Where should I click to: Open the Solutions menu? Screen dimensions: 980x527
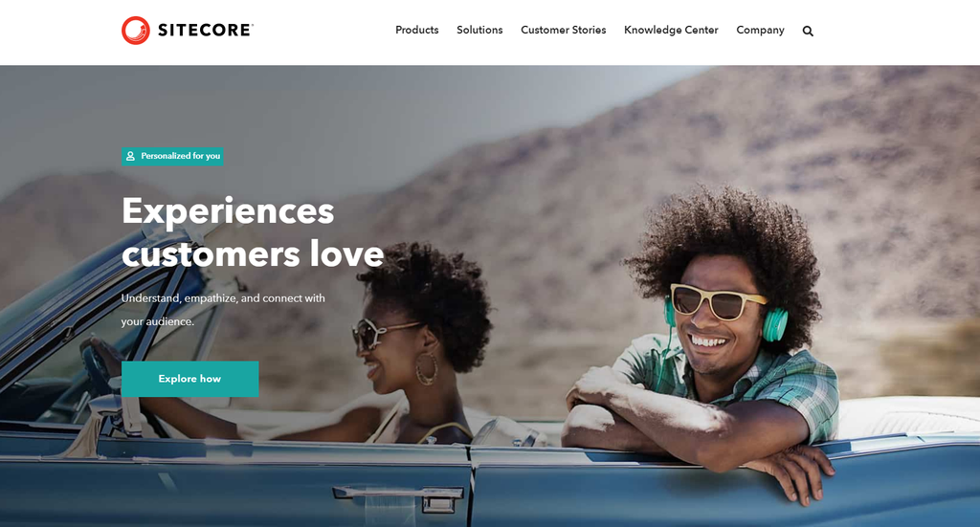tap(479, 30)
